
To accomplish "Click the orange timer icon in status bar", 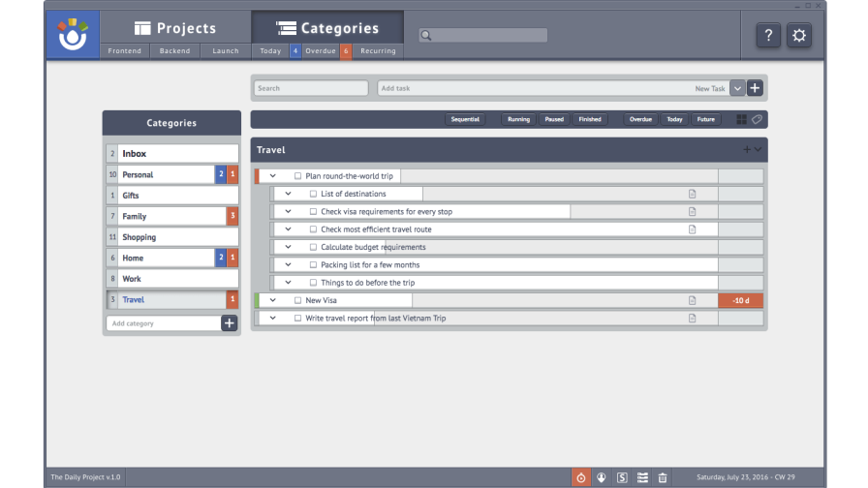I will (x=580, y=477).
